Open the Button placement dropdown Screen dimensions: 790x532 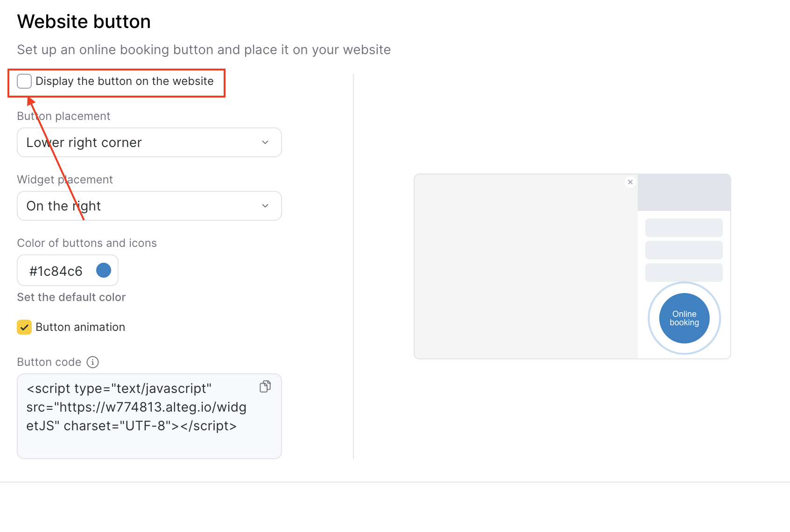[149, 142]
